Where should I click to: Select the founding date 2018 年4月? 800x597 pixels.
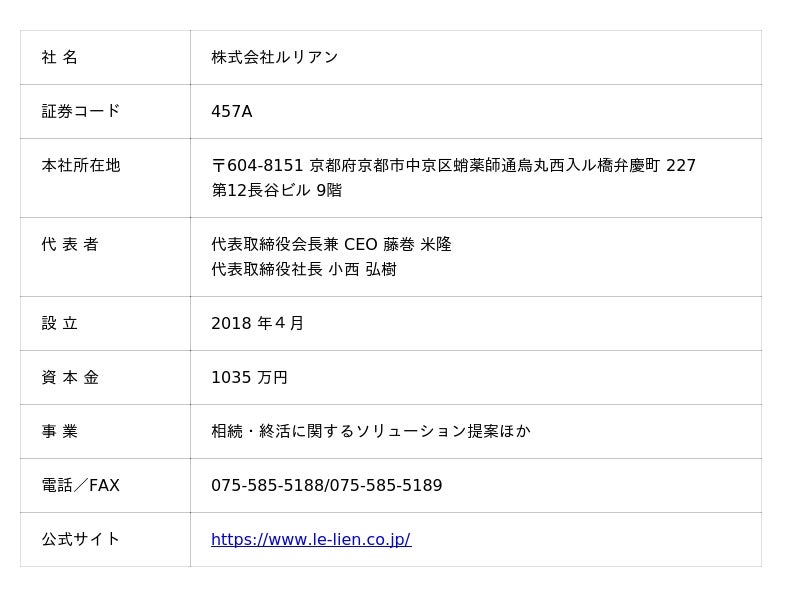[257, 324]
